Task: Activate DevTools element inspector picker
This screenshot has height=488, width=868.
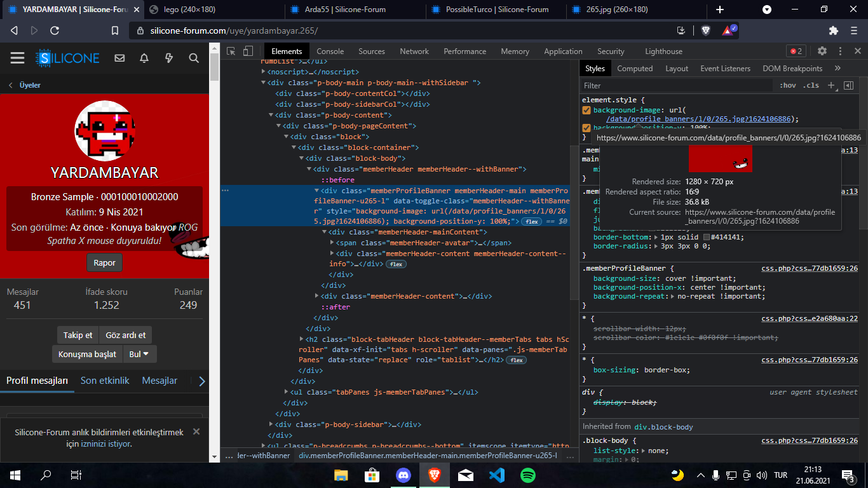Action: [x=231, y=51]
